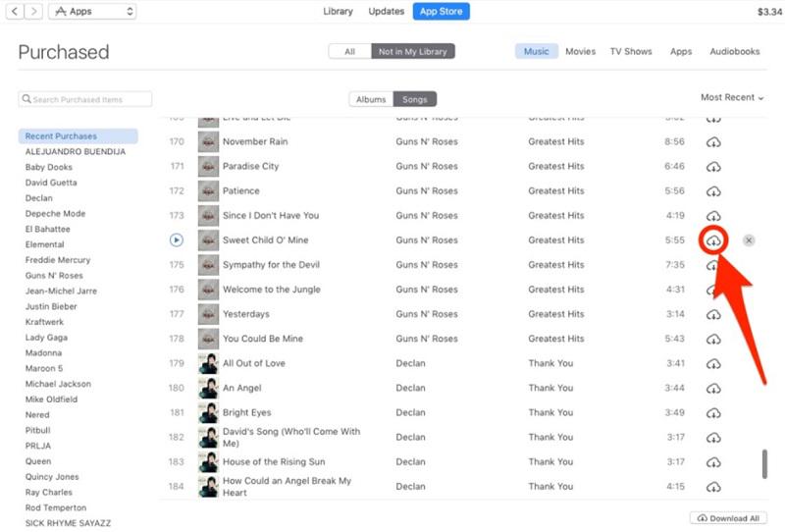785x532 pixels.
Task: Download You Could Be Mine
Action: pos(713,340)
